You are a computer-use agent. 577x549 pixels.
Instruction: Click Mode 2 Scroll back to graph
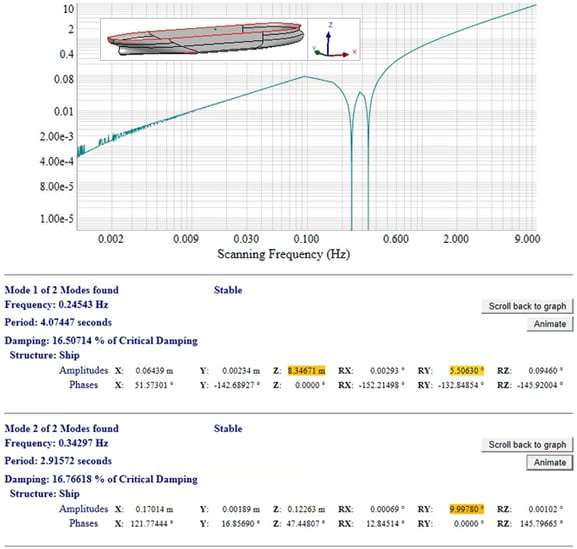pyautogui.click(x=527, y=444)
